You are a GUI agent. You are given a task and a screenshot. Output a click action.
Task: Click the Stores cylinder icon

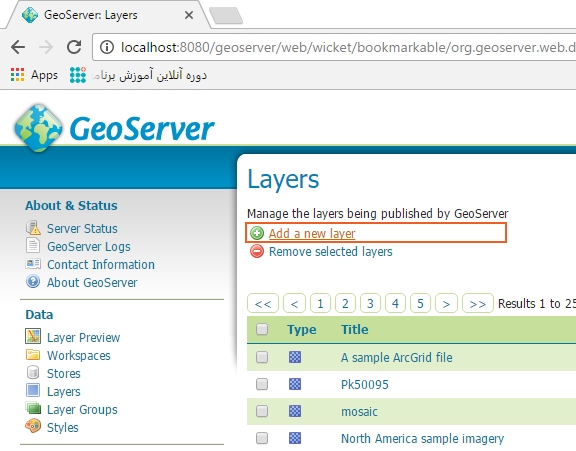33,372
